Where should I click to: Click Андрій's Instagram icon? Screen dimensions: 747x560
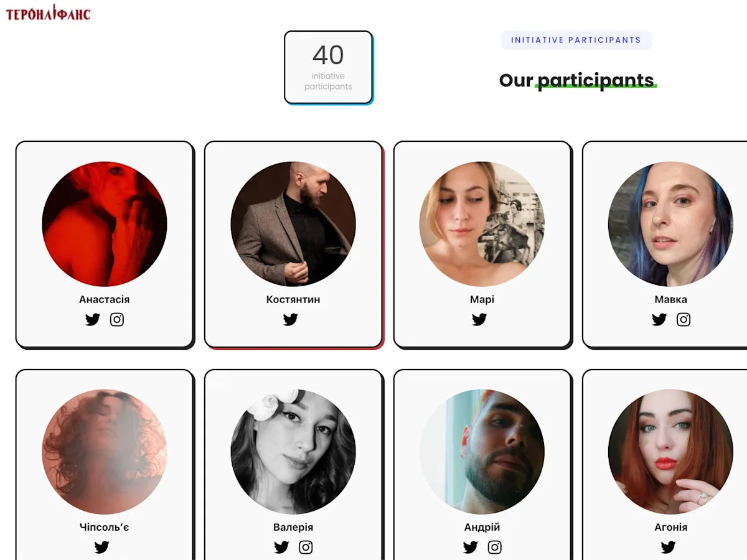(495, 548)
